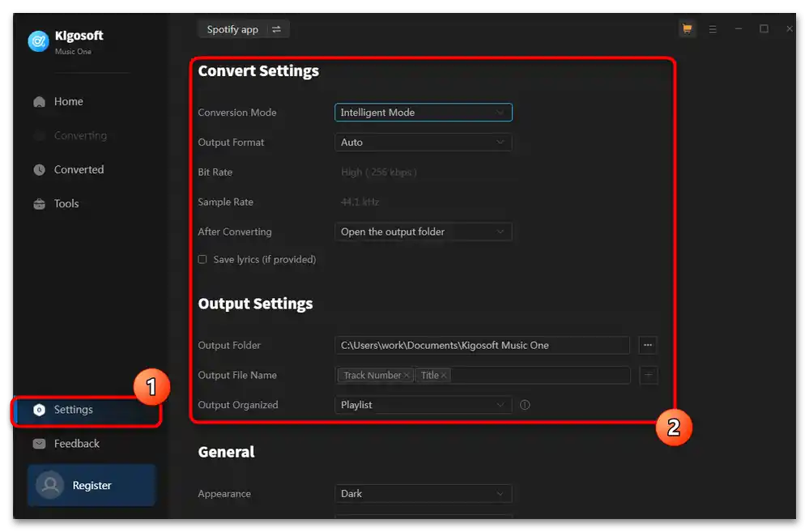
Task: Click the disabled Sample Rate value
Action: pos(360,202)
